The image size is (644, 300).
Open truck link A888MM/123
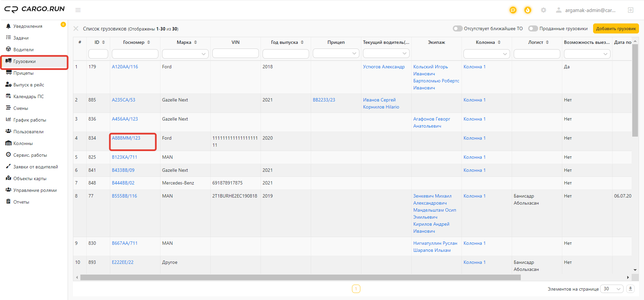coord(126,138)
